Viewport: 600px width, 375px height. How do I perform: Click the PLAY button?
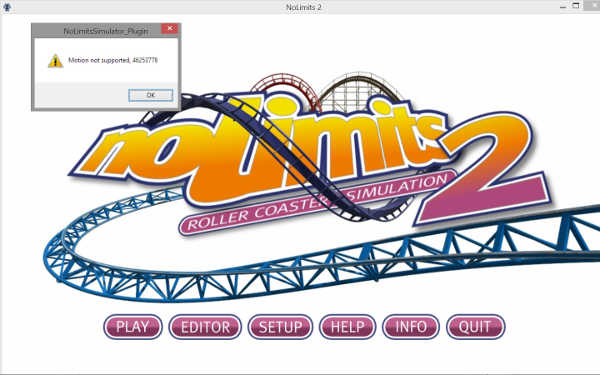tap(133, 327)
